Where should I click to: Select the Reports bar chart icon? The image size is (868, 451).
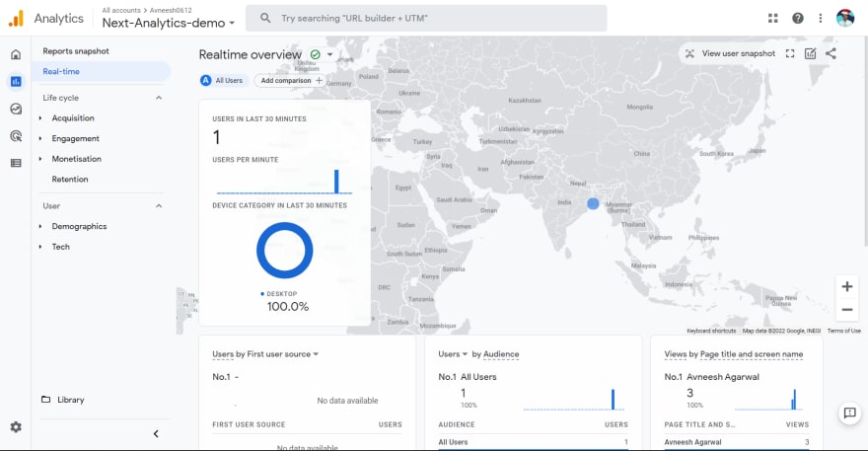click(x=16, y=82)
